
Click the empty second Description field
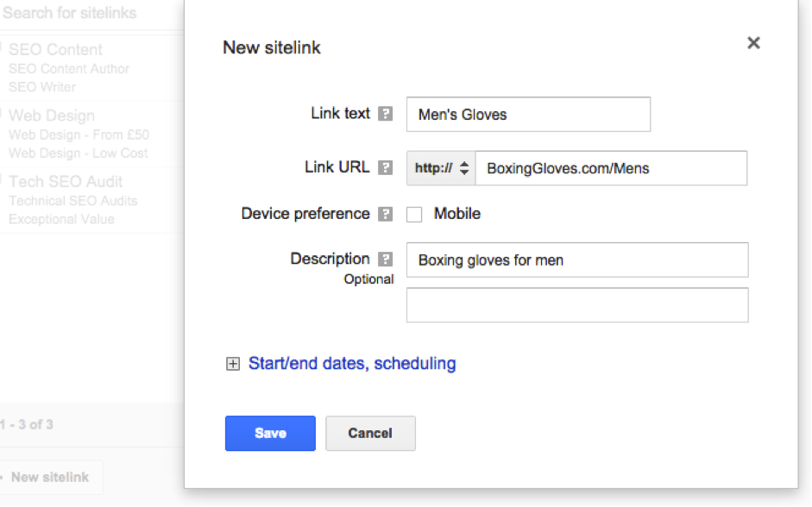point(577,305)
